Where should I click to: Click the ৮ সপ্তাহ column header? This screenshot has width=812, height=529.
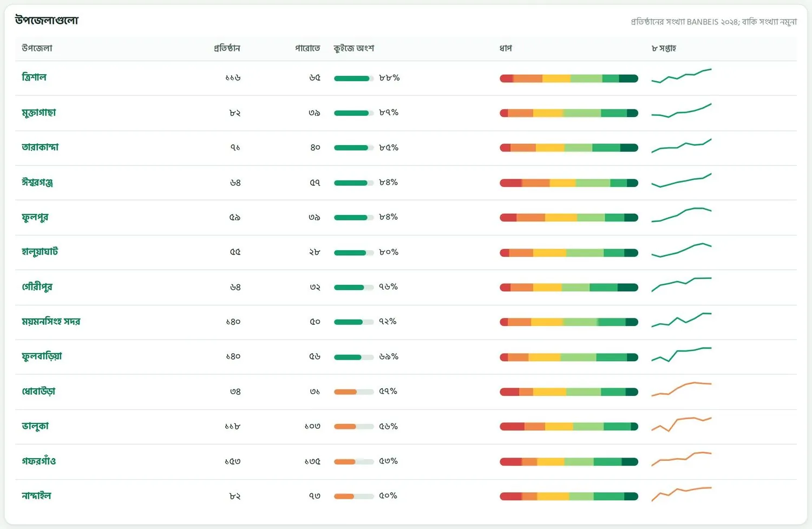pos(664,48)
